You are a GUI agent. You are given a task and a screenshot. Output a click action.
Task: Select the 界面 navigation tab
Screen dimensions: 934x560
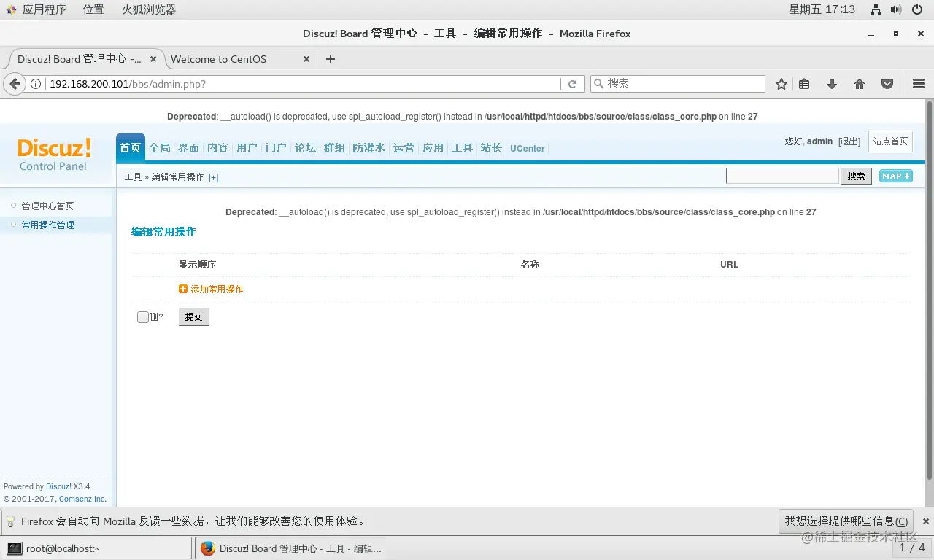[x=188, y=148]
